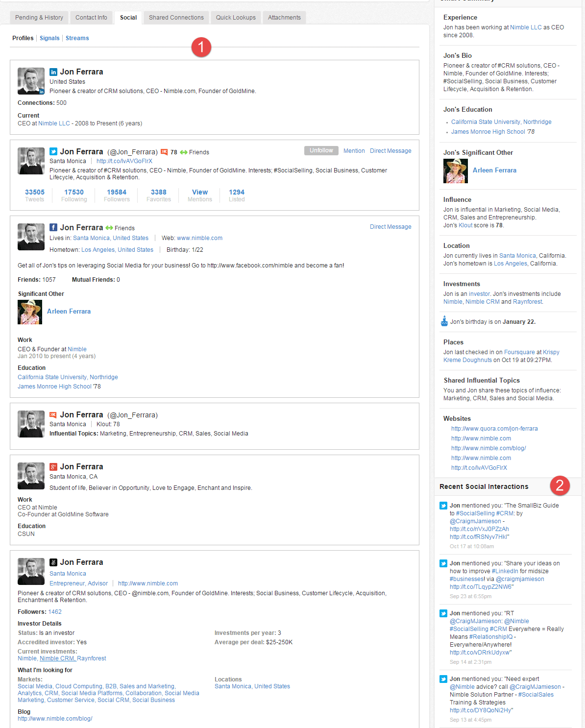Open Arleen Ferrara's photo in the sidebar
This screenshot has width=585, height=728.
[455, 170]
